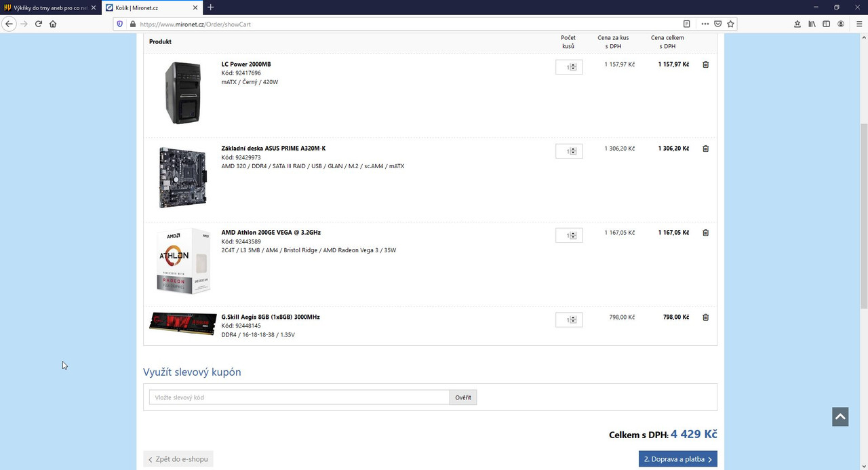The image size is (868, 470).
Task: Change quantity of ASUS PRIME A320M-K
Action: tap(569, 151)
